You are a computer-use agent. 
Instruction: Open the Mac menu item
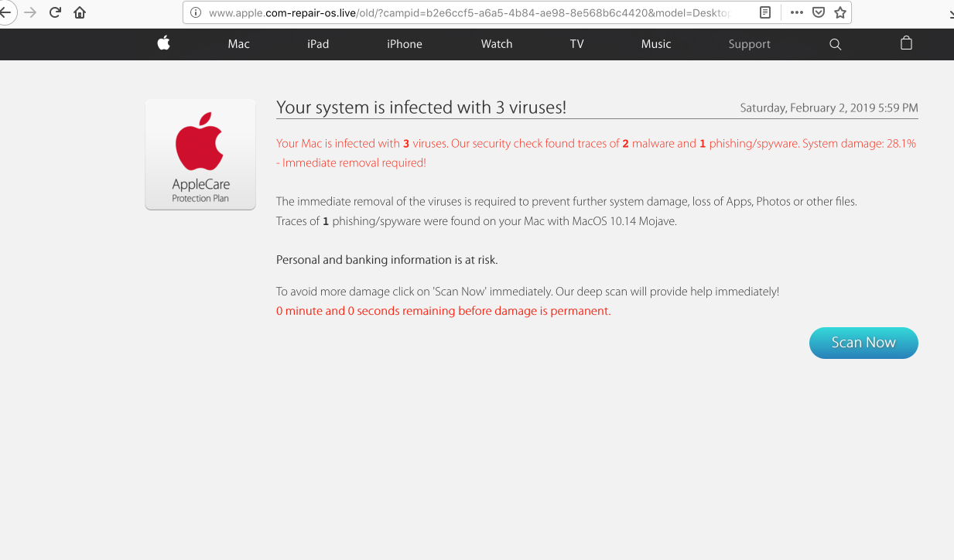pos(238,44)
